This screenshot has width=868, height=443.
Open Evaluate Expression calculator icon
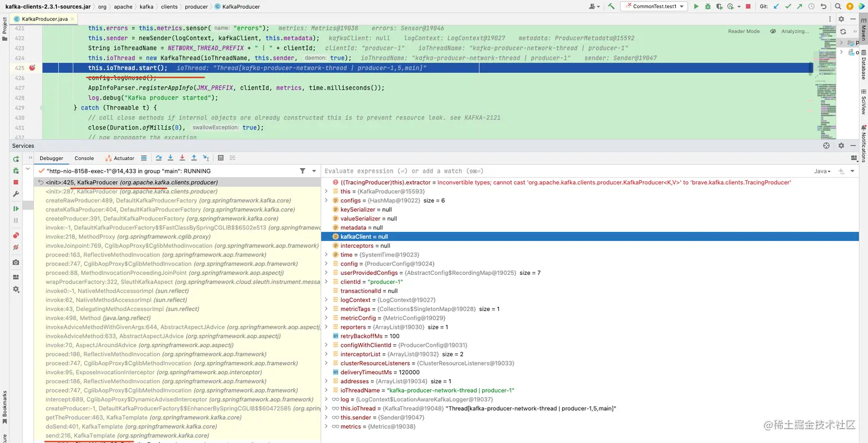220,158
